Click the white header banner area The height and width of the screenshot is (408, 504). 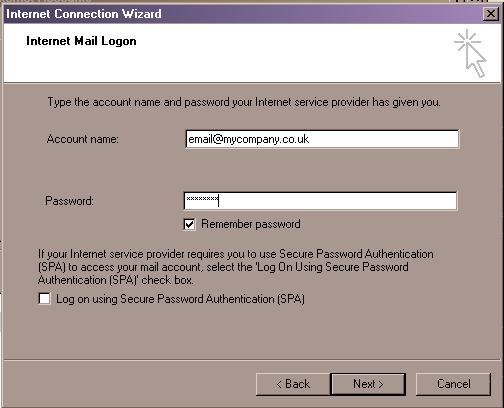pyautogui.click(x=252, y=53)
